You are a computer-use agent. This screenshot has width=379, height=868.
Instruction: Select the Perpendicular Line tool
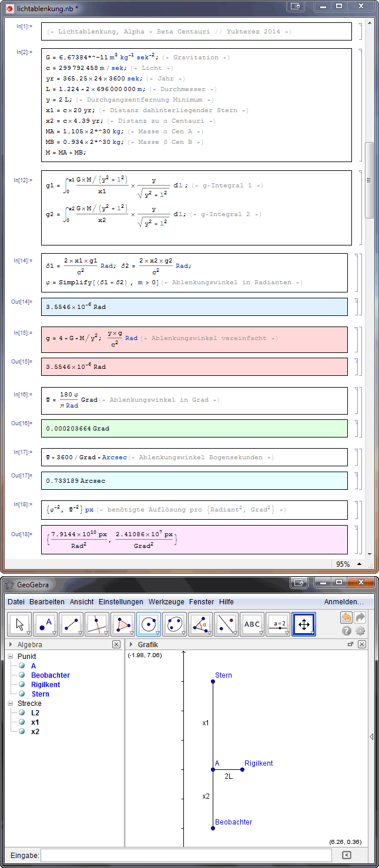(x=98, y=624)
